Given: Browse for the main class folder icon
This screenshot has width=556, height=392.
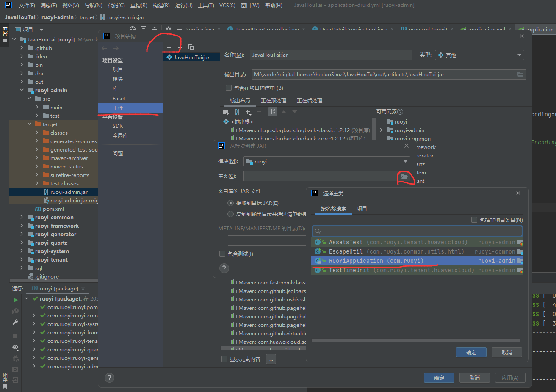Looking at the screenshot, I should 404,176.
